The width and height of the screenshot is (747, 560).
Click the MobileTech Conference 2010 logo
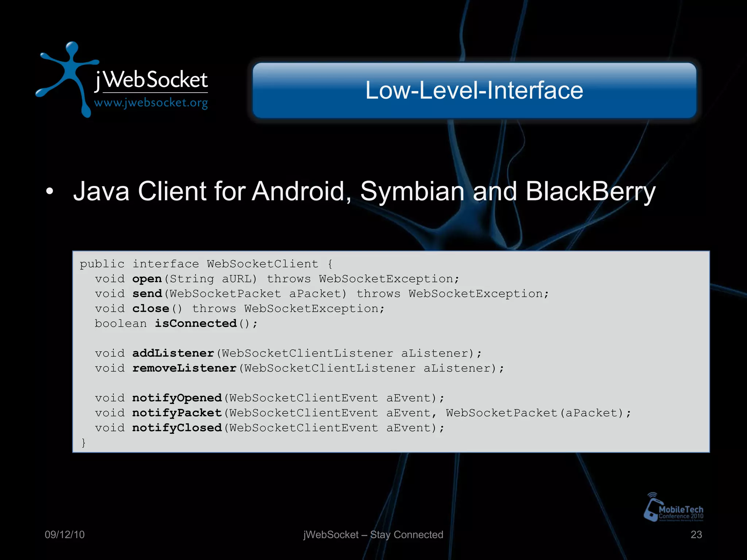[673, 507]
